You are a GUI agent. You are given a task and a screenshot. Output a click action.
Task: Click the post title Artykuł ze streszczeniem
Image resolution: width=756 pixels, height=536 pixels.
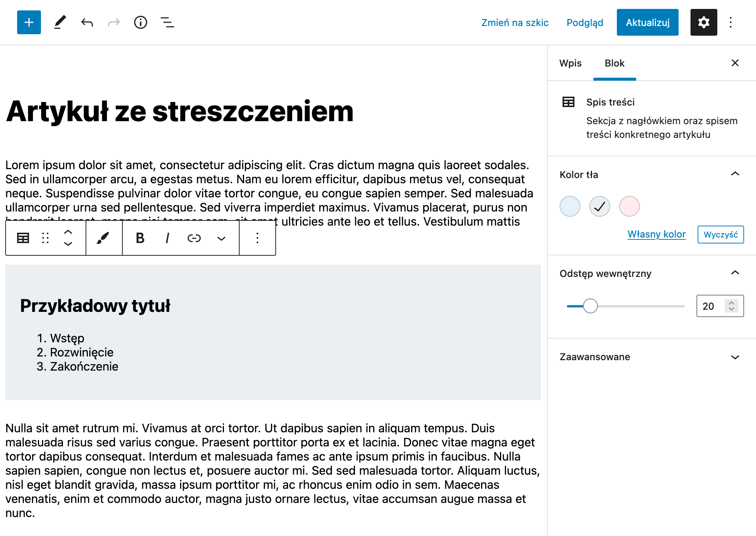click(x=180, y=112)
